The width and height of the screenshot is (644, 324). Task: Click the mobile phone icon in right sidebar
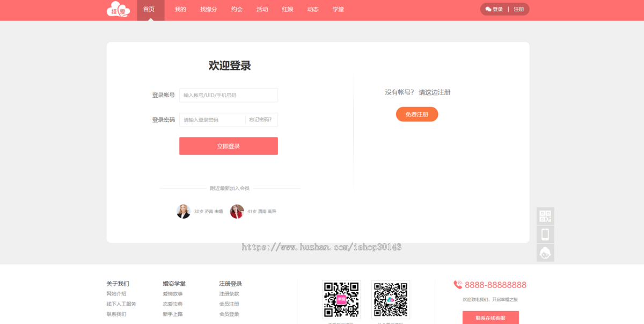tap(545, 235)
